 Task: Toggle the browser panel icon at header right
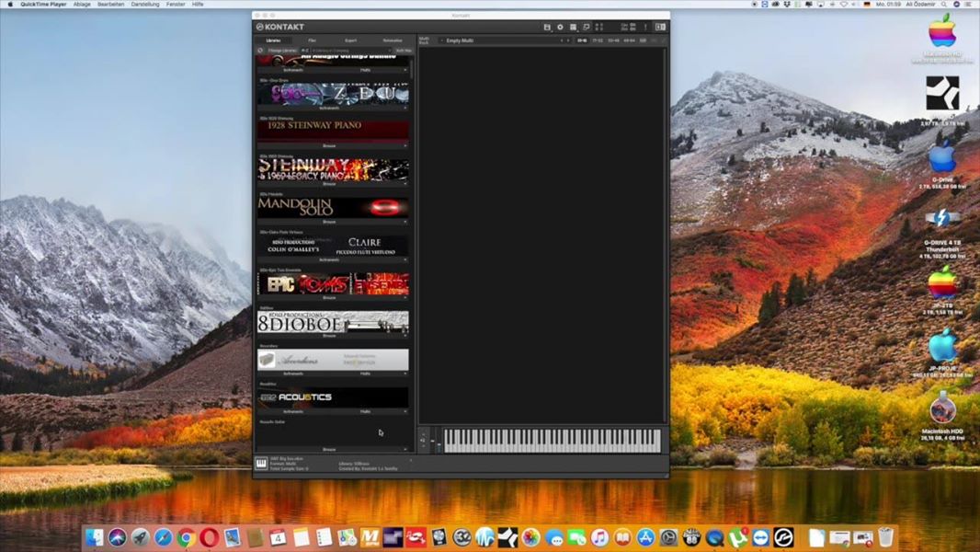pyautogui.click(x=660, y=27)
